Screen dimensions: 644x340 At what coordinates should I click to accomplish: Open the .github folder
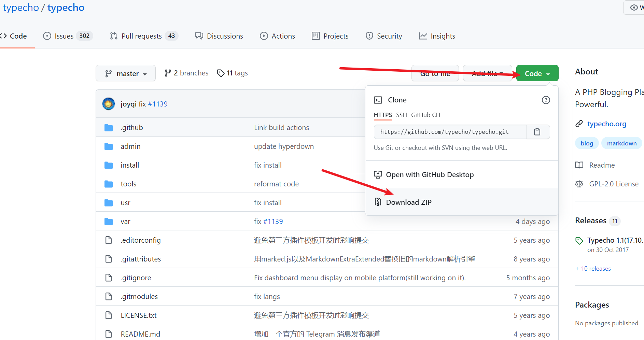[132, 128]
